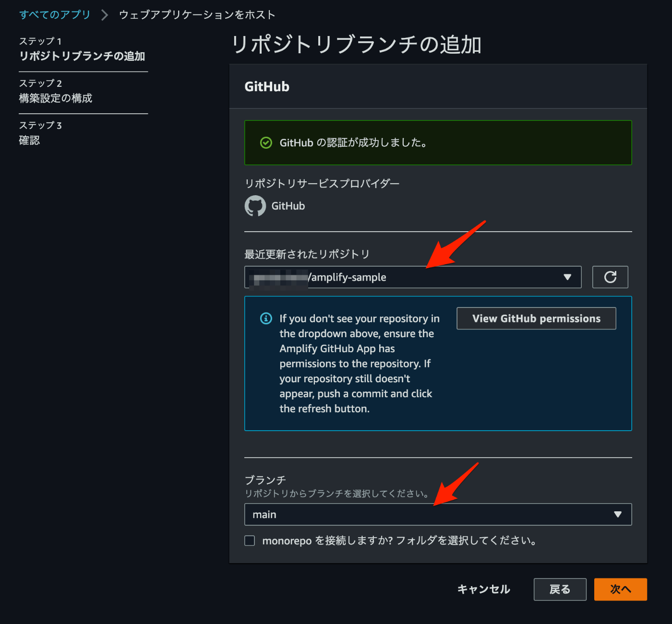Open the main branch dropdown
The height and width of the screenshot is (624, 672).
pyautogui.click(x=438, y=514)
